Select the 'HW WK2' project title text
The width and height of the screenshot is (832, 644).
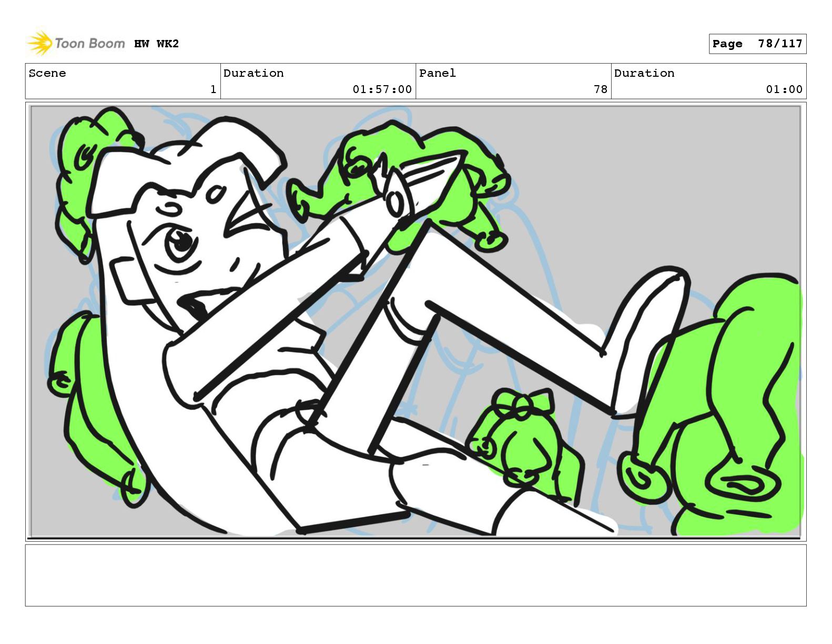pos(156,44)
